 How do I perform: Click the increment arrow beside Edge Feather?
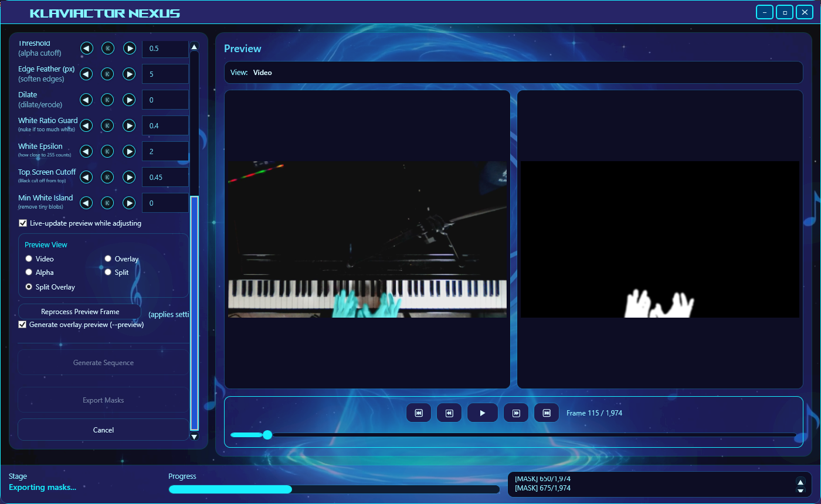[x=129, y=74]
